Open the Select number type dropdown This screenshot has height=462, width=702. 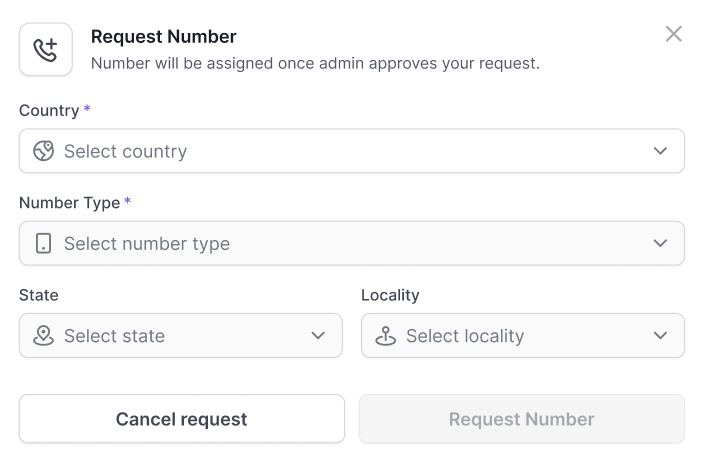coord(351,243)
